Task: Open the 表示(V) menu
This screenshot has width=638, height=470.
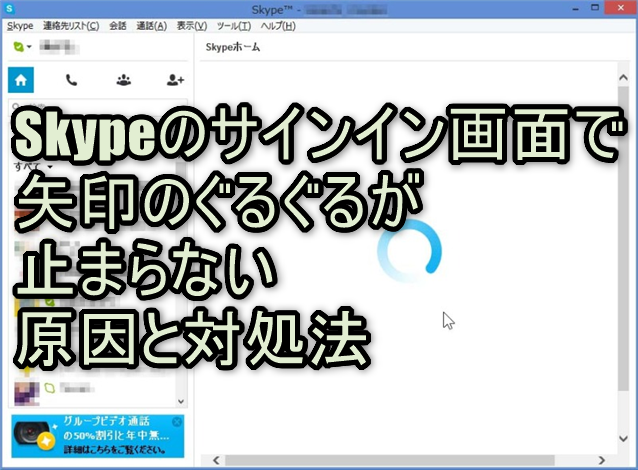Action: (x=192, y=26)
